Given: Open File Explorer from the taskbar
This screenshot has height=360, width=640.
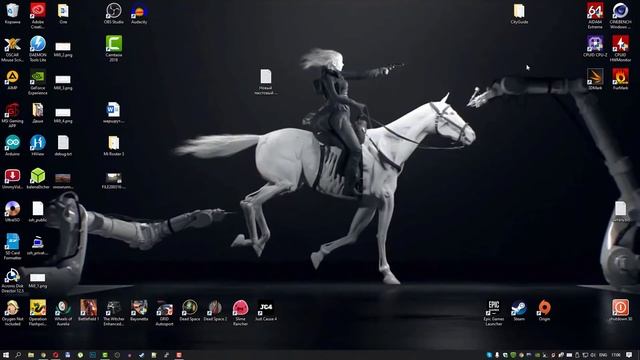Looking at the screenshot, I should pyautogui.click(x=31, y=355).
